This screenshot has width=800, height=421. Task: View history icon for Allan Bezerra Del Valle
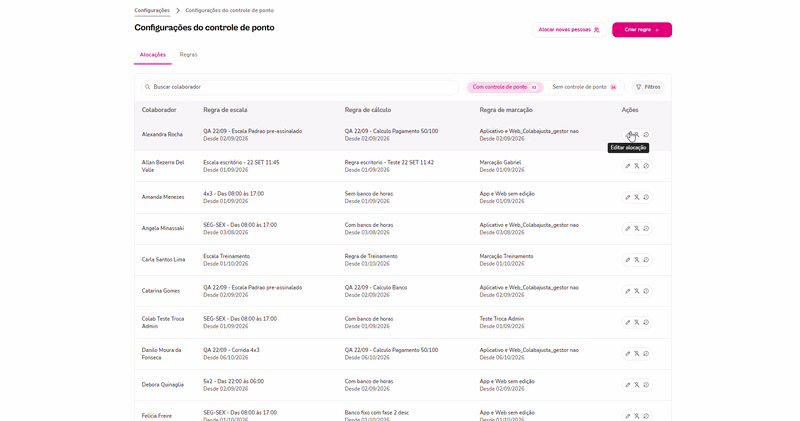tap(646, 166)
